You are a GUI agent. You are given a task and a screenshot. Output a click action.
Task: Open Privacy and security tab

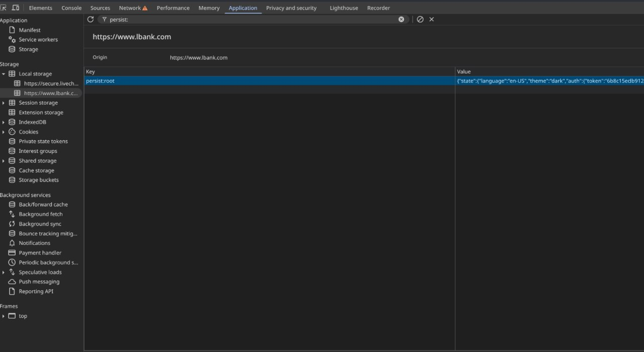click(291, 8)
